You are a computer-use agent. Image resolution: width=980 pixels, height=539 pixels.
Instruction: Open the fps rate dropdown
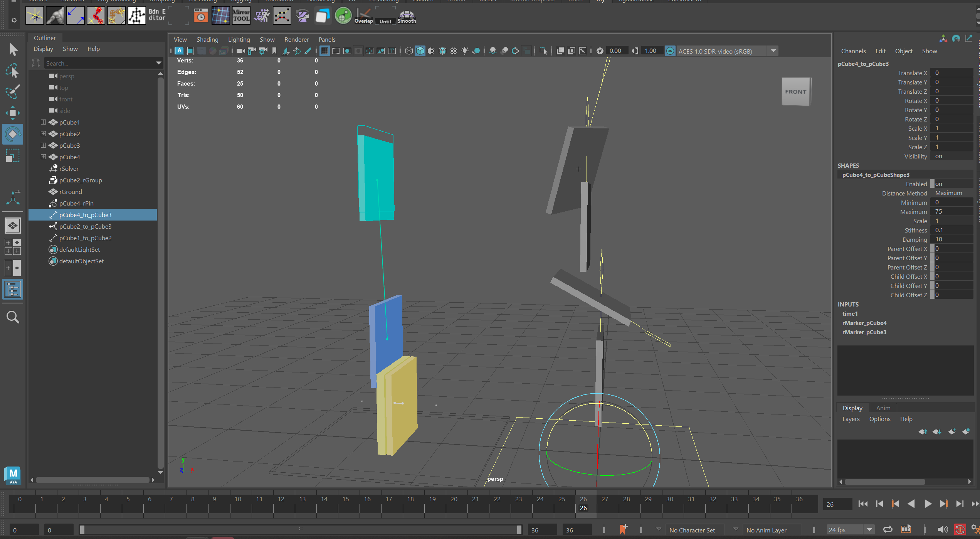869,530
